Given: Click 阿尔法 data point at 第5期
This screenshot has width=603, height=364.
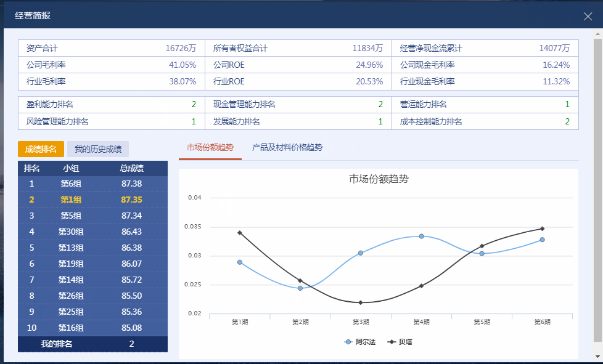Looking at the screenshot, I should [482, 253].
